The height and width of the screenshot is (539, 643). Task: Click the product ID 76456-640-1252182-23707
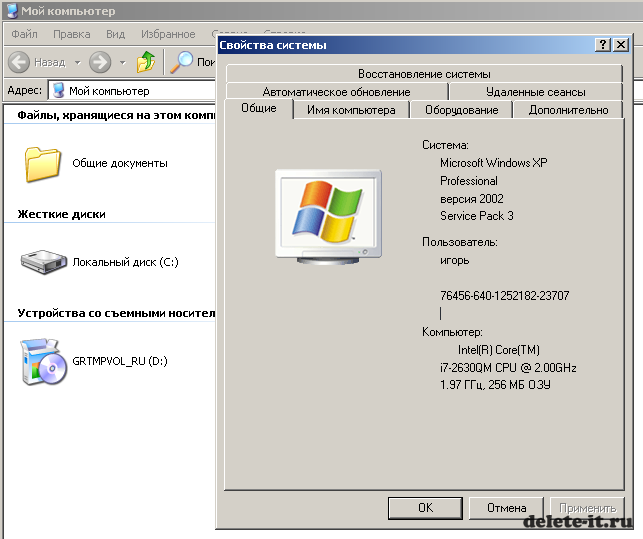pos(504,296)
